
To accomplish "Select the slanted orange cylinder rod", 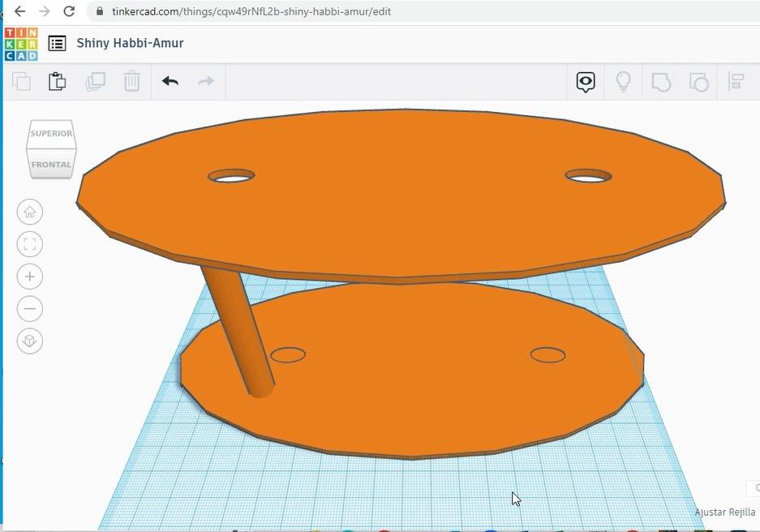I will 238,332.
